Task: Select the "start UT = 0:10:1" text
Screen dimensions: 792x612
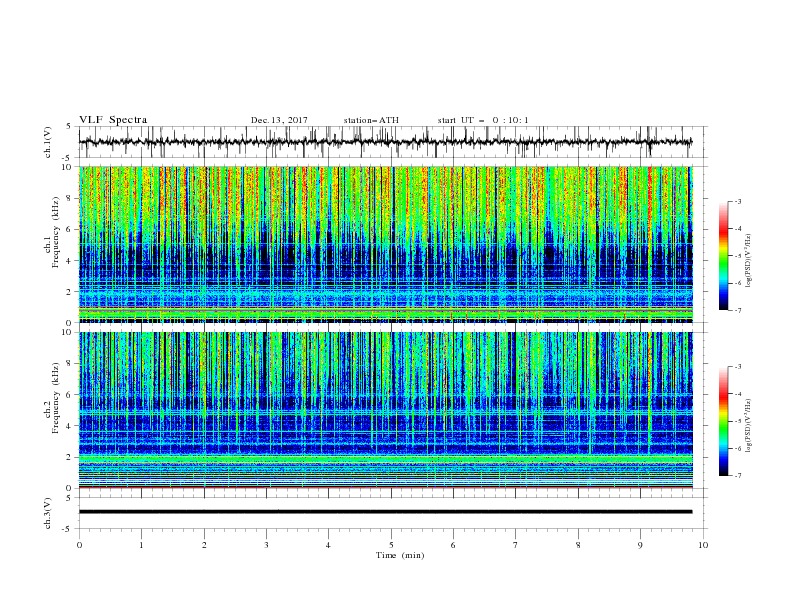Action: [483, 120]
